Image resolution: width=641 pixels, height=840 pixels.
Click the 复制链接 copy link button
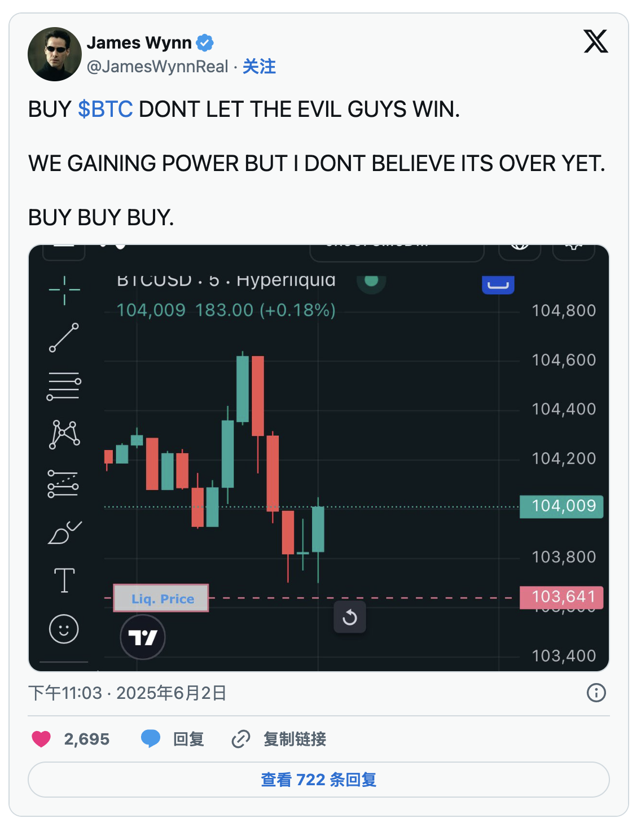point(279,739)
